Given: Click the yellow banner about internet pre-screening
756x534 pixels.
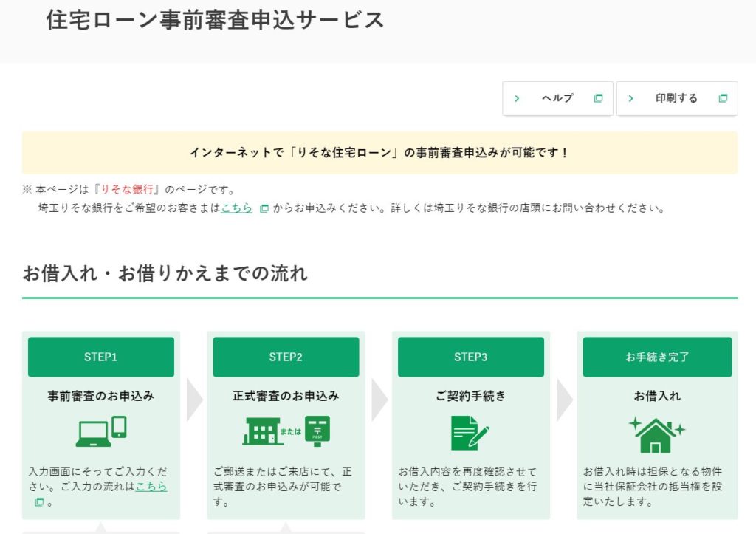Looking at the screenshot, I should pyautogui.click(x=378, y=153).
